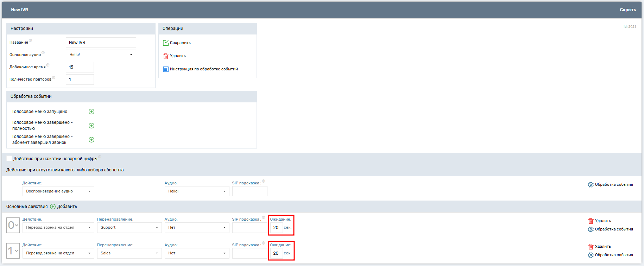
Task: Open the Support redirect dropdown
Action: click(129, 228)
